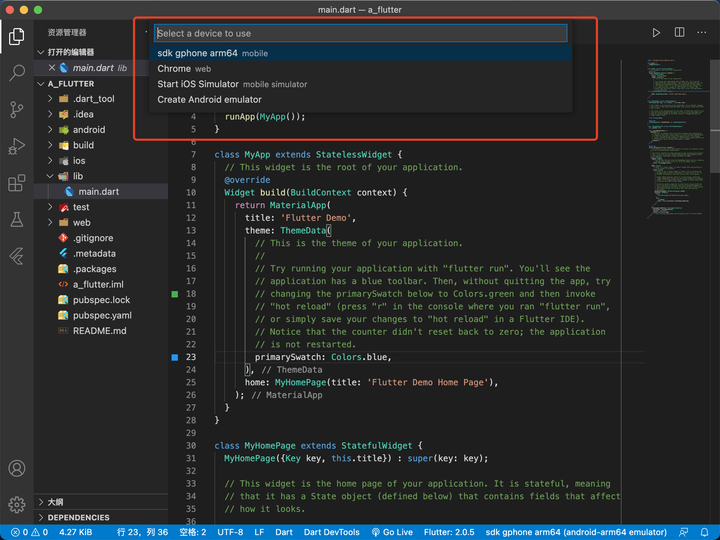The image size is (720, 540).
Task: Change device sdk gphone arm64 in status bar
Action: 576,532
